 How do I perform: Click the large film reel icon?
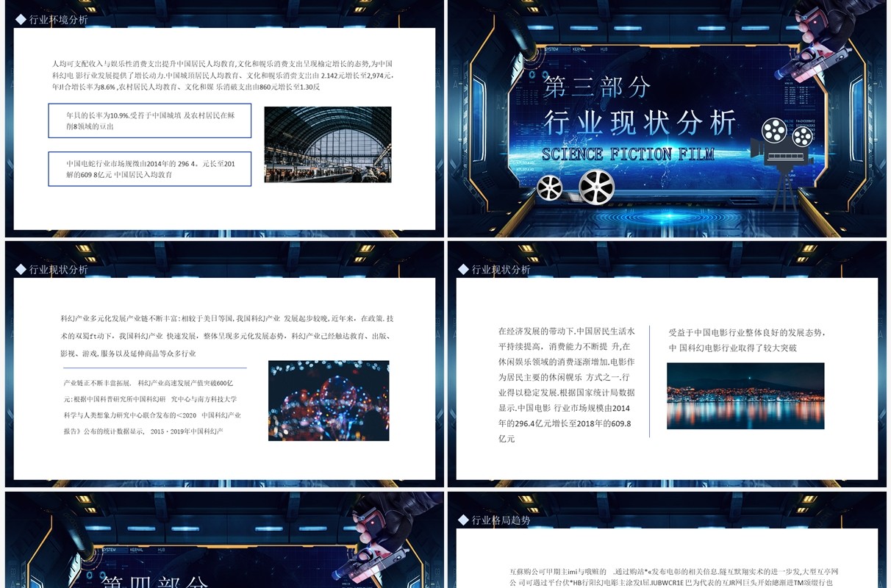coord(597,186)
